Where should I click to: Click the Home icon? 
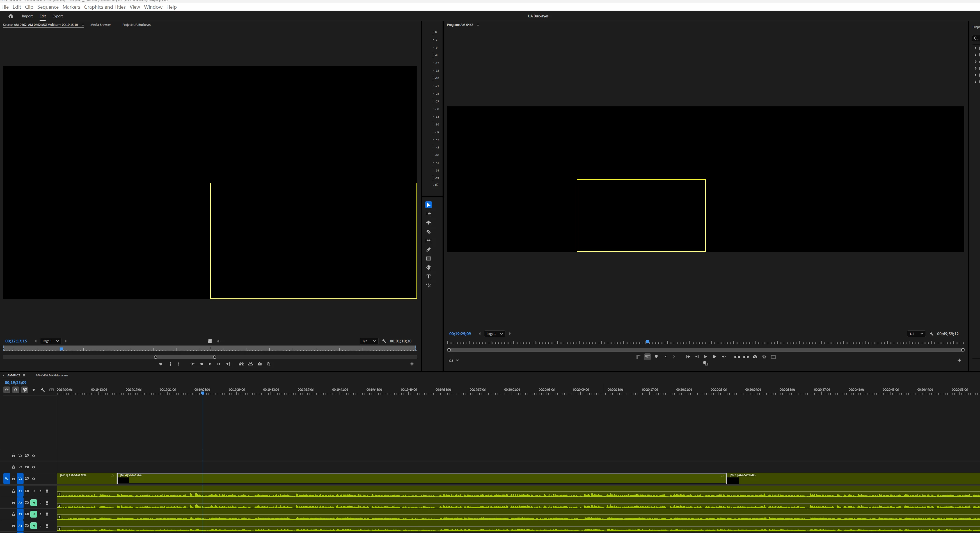[x=11, y=16]
